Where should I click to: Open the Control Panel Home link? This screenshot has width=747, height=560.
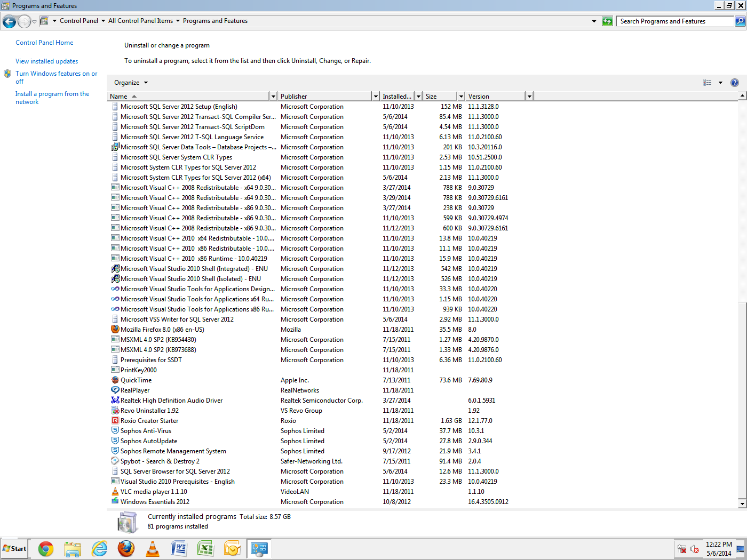tap(44, 43)
